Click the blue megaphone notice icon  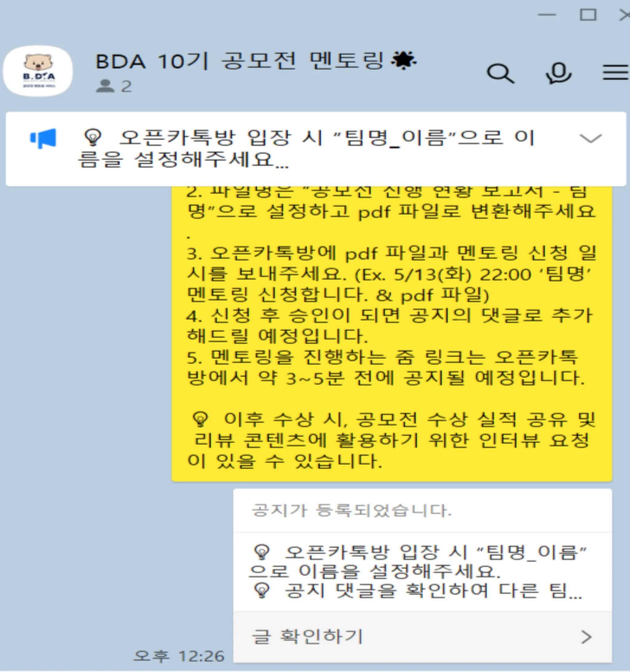[x=43, y=138]
